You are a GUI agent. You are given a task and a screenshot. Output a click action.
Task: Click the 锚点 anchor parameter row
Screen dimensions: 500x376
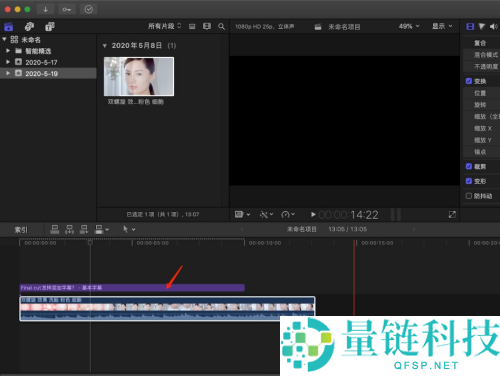click(x=482, y=152)
